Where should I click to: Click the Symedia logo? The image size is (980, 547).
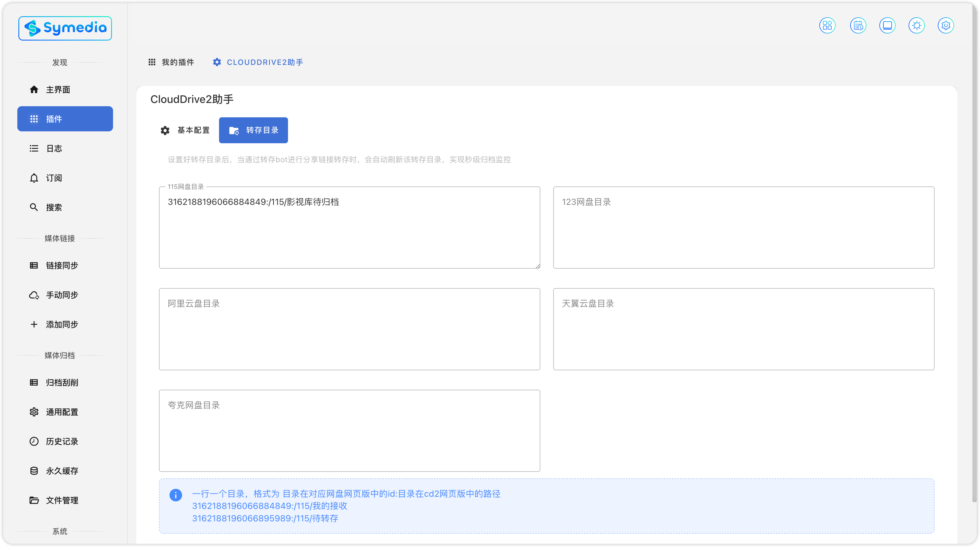tap(65, 28)
